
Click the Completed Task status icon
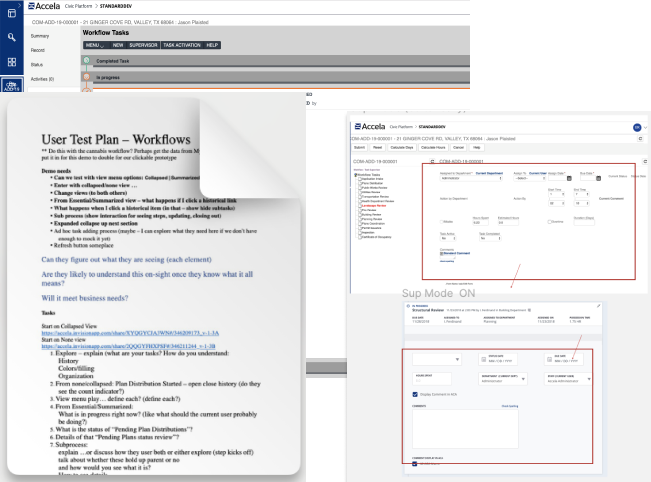tap(88, 61)
